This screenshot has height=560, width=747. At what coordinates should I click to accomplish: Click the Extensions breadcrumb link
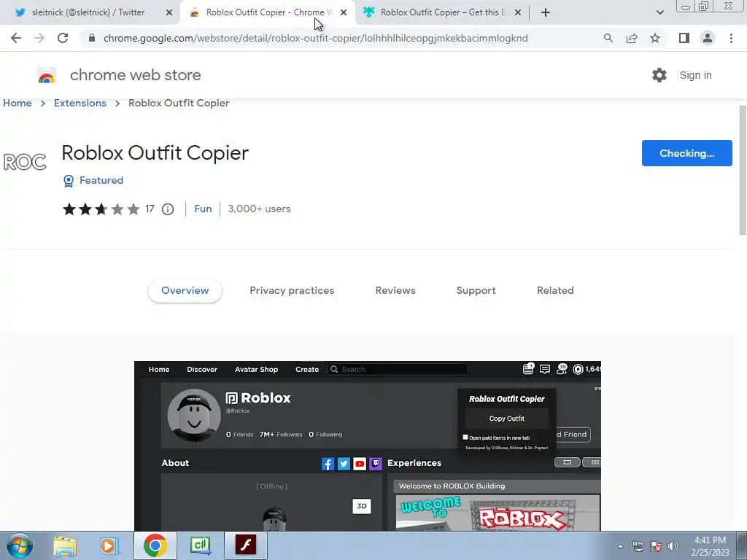tap(80, 103)
